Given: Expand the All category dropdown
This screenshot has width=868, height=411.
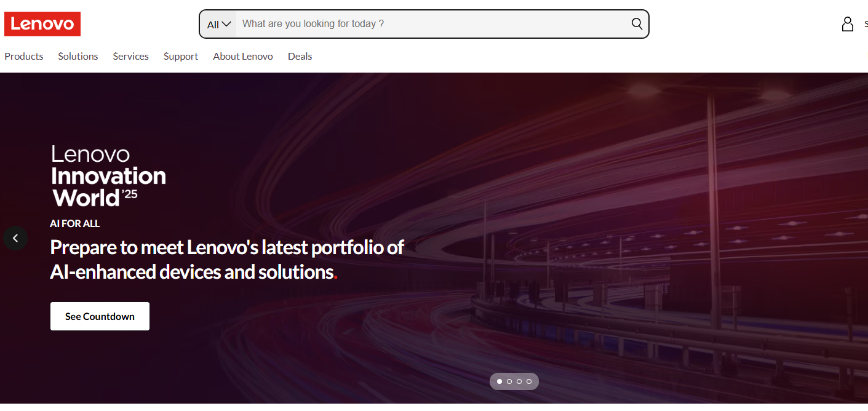Looking at the screenshot, I should click(218, 24).
